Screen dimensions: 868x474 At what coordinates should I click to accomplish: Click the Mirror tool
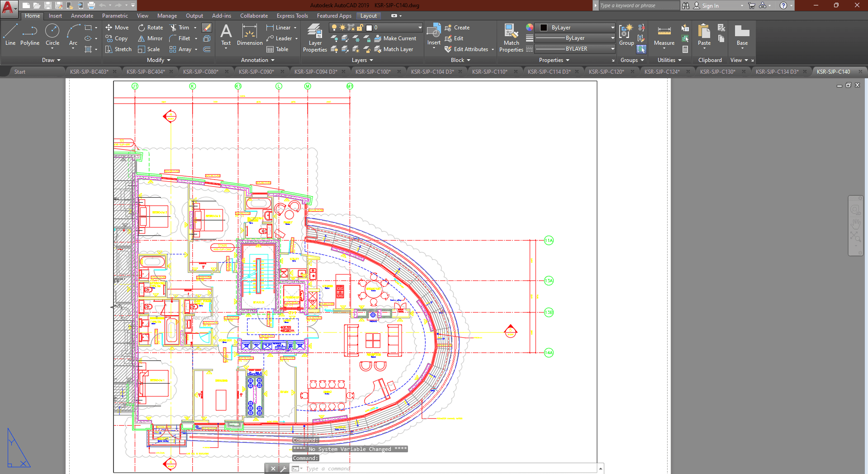click(x=150, y=38)
